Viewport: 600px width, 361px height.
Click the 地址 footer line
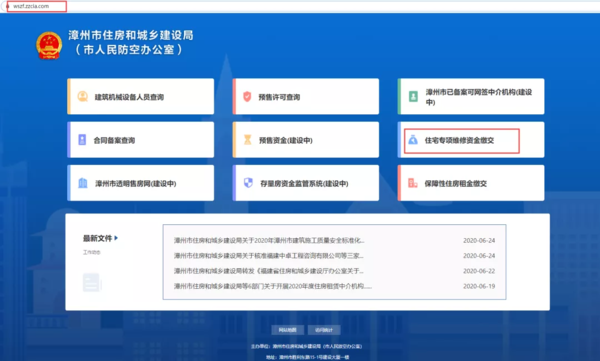(308, 357)
